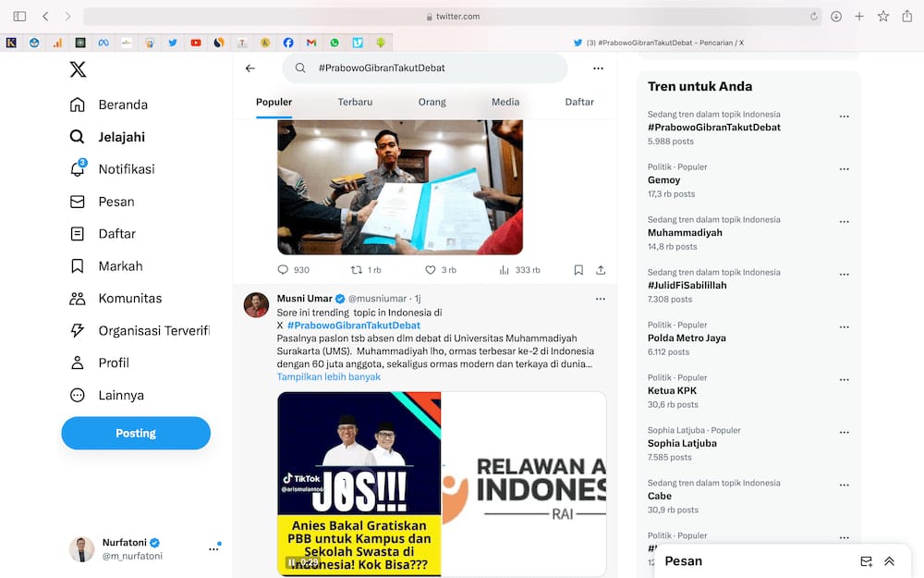Go back with the search back arrow
Image resolution: width=924 pixels, height=578 pixels.
click(250, 68)
